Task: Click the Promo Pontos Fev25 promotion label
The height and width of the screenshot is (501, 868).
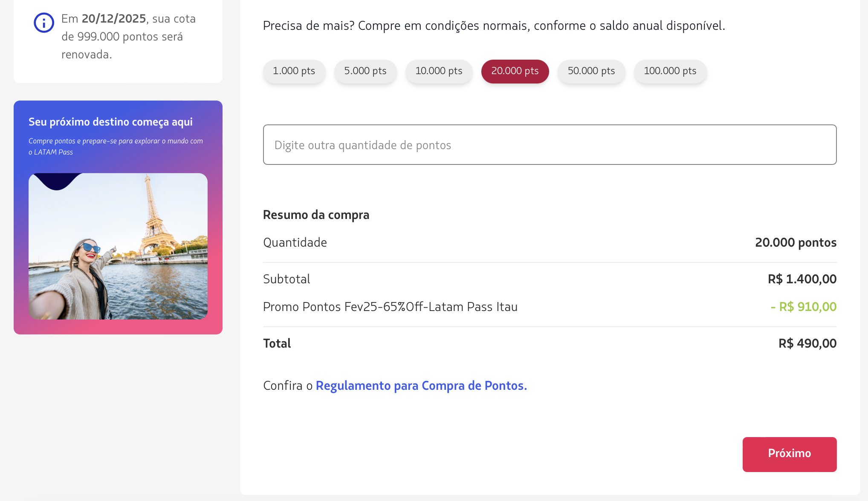Action: (390, 307)
